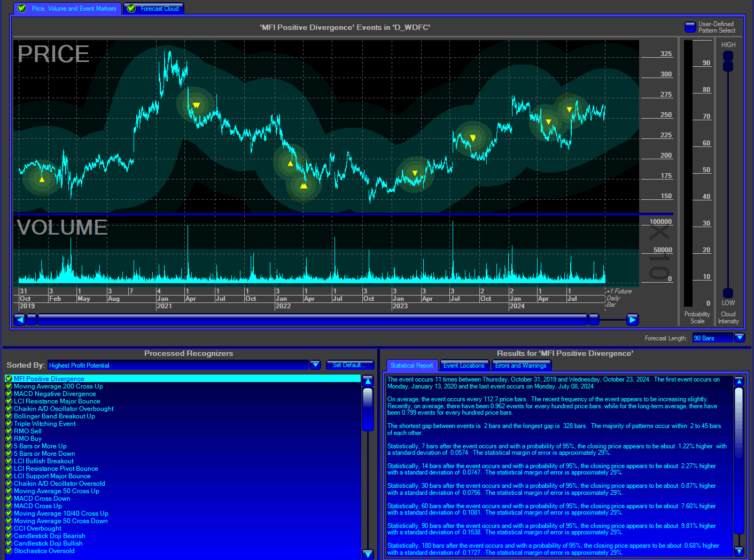Toggle the User-Defined Pattern Select button

point(690,27)
